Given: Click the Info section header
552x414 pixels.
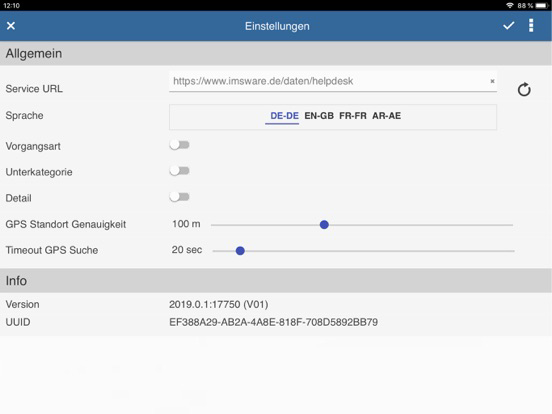Looking at the screenshot, I should [x=276, y=281].
